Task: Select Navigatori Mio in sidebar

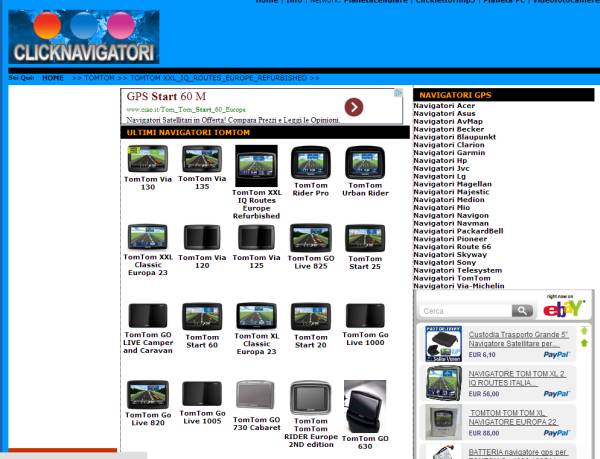Action: point(442,208)
